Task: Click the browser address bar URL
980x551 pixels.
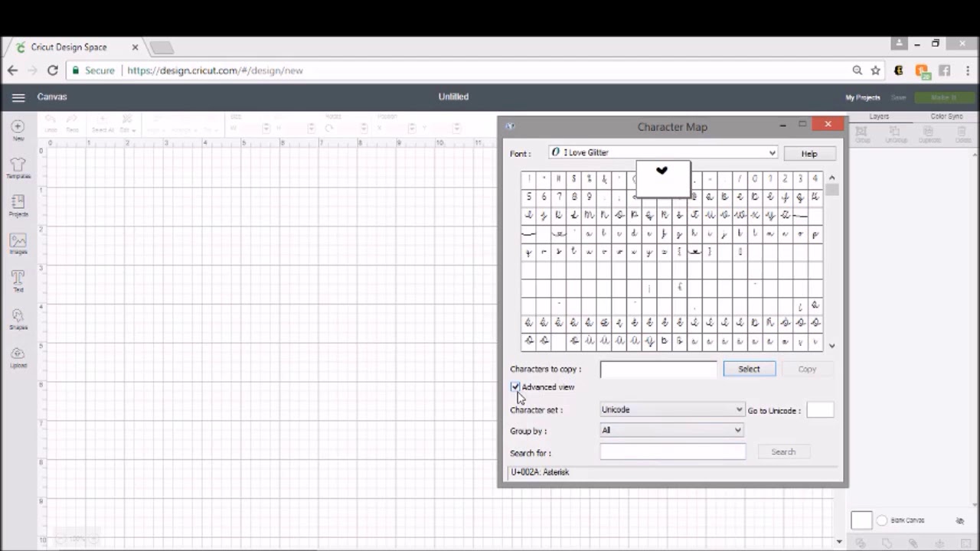Action: click(215, 70)
